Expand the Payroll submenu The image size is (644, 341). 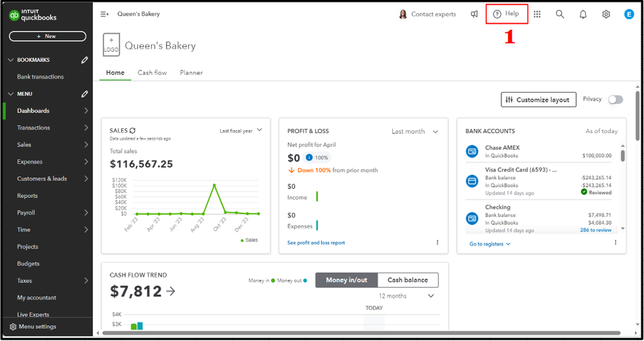click(86, 213)
